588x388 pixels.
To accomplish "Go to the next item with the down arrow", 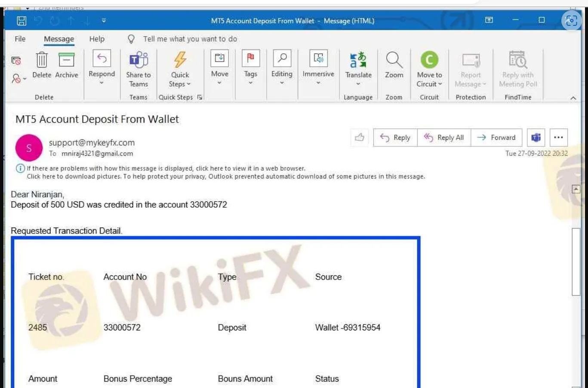I will pos(87,21).
